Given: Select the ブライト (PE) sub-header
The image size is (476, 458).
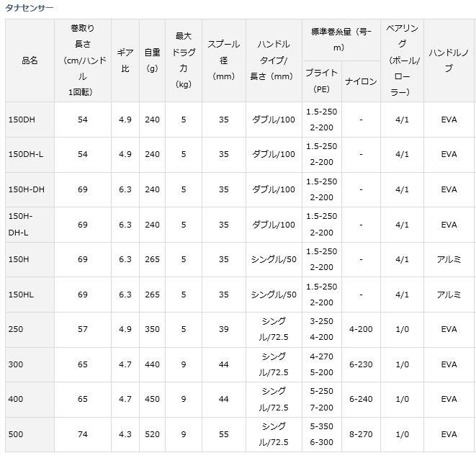Looking at the screenshot, I should tap(320, 81).
